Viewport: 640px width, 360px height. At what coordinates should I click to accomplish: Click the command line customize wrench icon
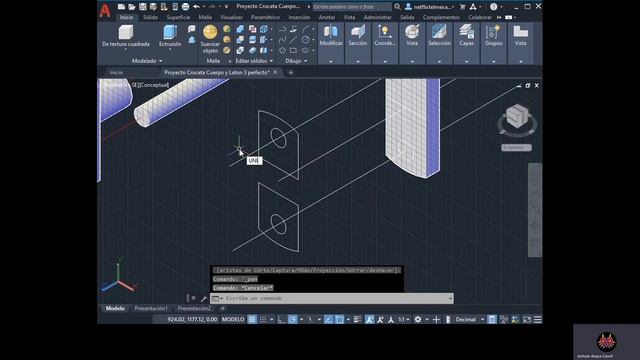(x=203, y=298)
